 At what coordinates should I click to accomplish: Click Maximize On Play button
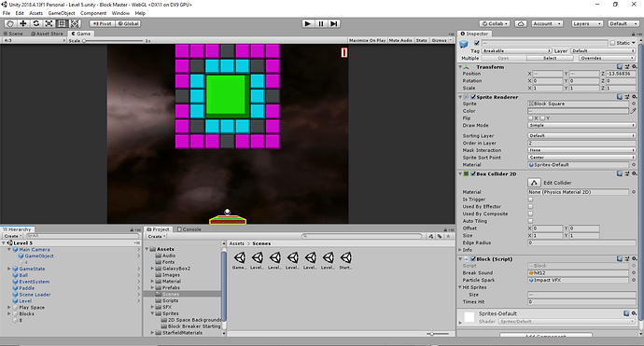click(x=367, y=41)
